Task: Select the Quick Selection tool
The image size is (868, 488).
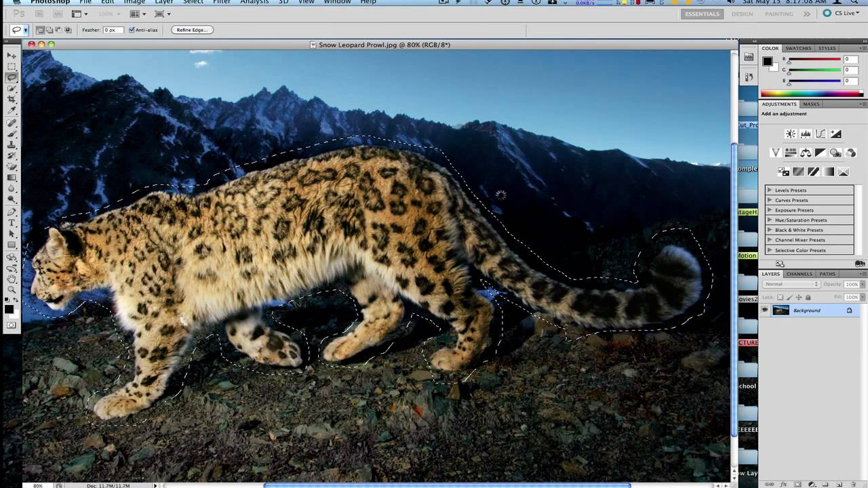Action: coord(12,89)
